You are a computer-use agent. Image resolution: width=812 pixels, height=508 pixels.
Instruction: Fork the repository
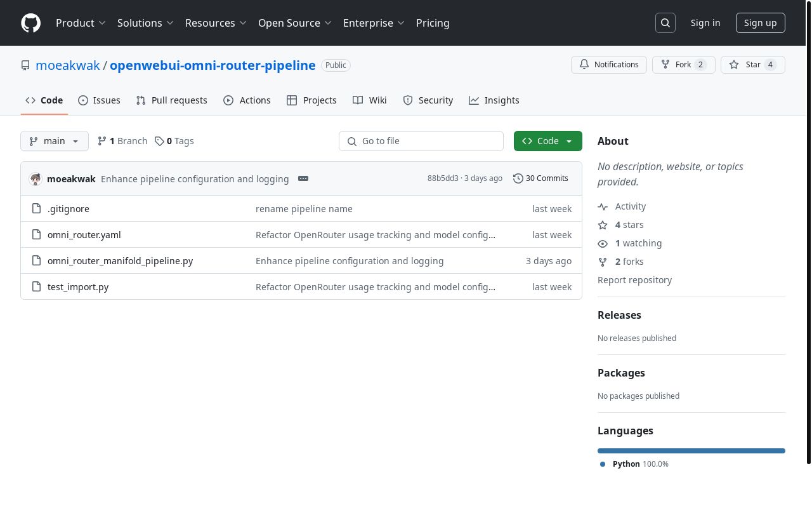tap(683, 65)
